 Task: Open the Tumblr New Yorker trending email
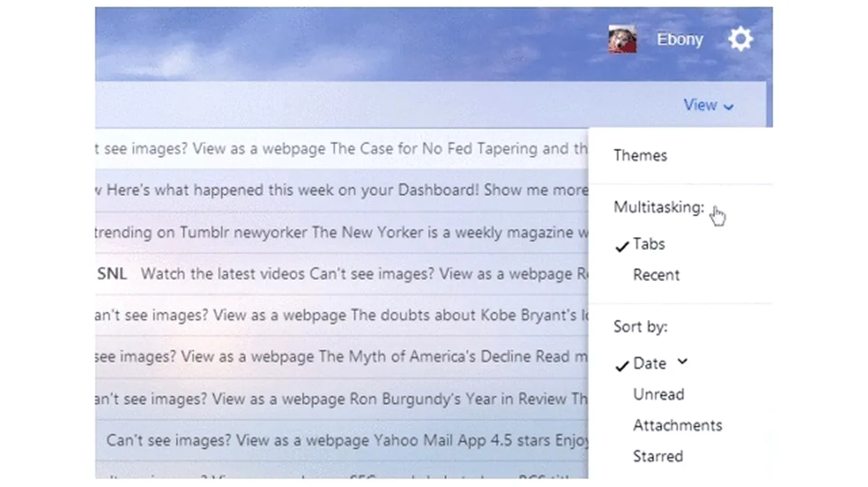pyautogui.click(x=341, y=232)
